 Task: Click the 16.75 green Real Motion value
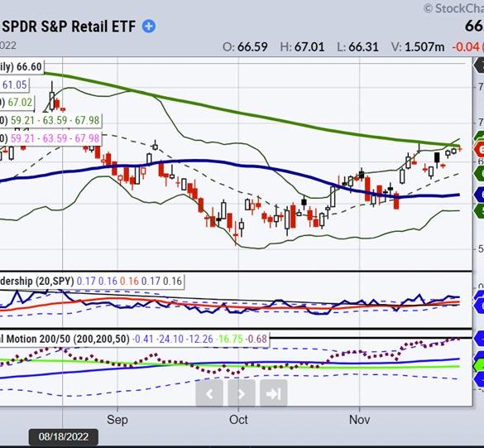231,339
